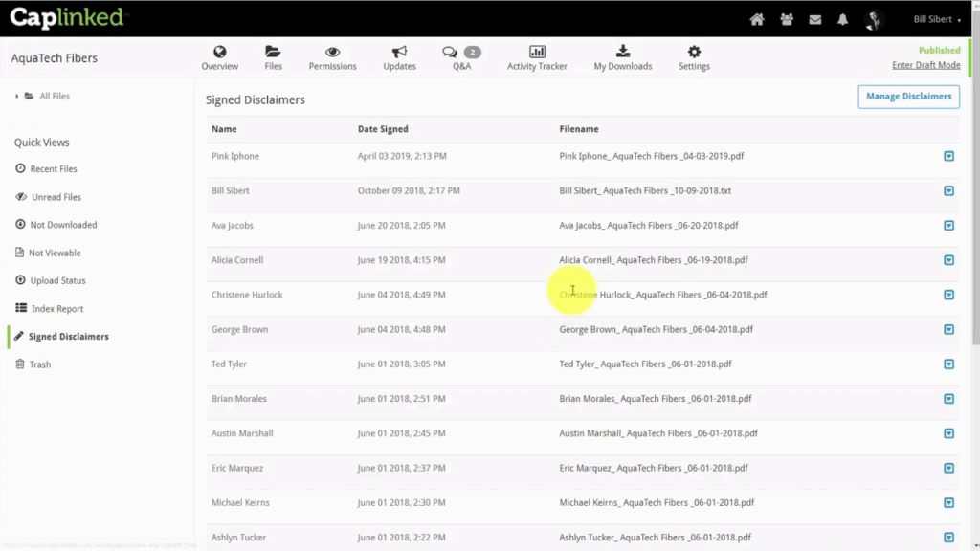
Task: Click the Manage Disclaimers button
Action: (908, 96)
